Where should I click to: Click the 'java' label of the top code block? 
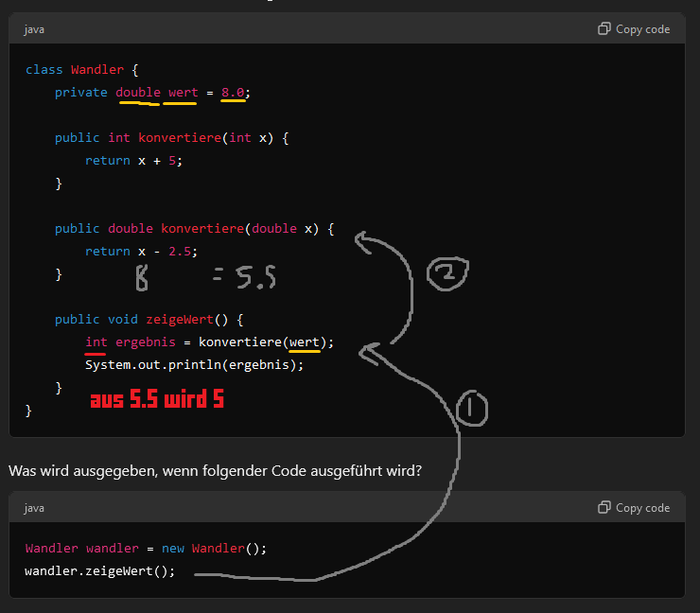tap(34, 29)
